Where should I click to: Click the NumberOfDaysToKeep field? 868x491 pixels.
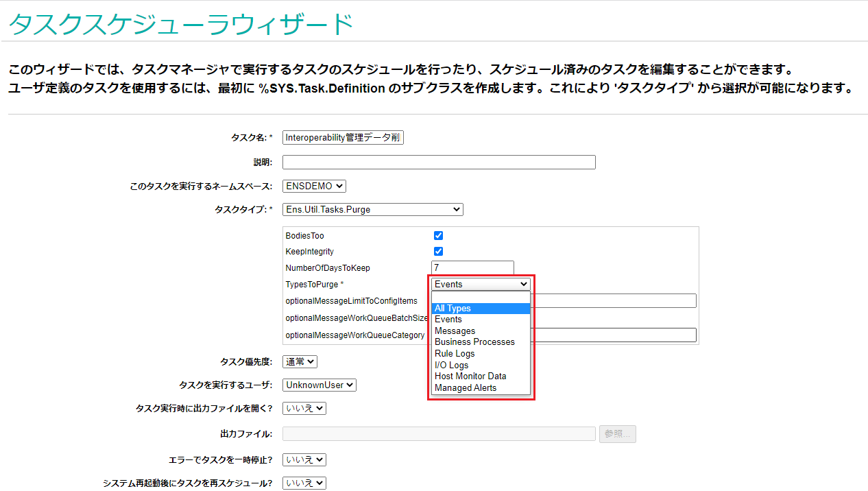pos(472,268)
